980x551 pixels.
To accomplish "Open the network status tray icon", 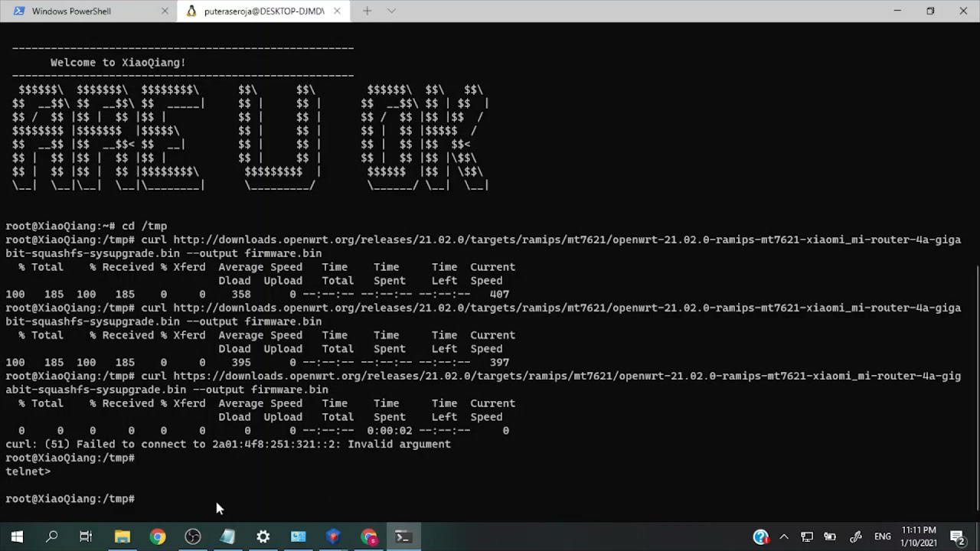I will click(807, 536).
